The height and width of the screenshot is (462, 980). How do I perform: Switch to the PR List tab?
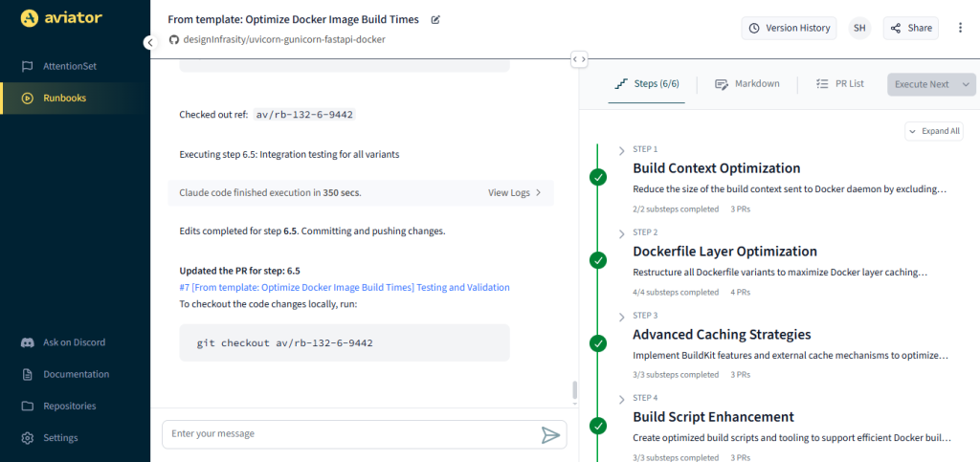click(x=839, y=84)
